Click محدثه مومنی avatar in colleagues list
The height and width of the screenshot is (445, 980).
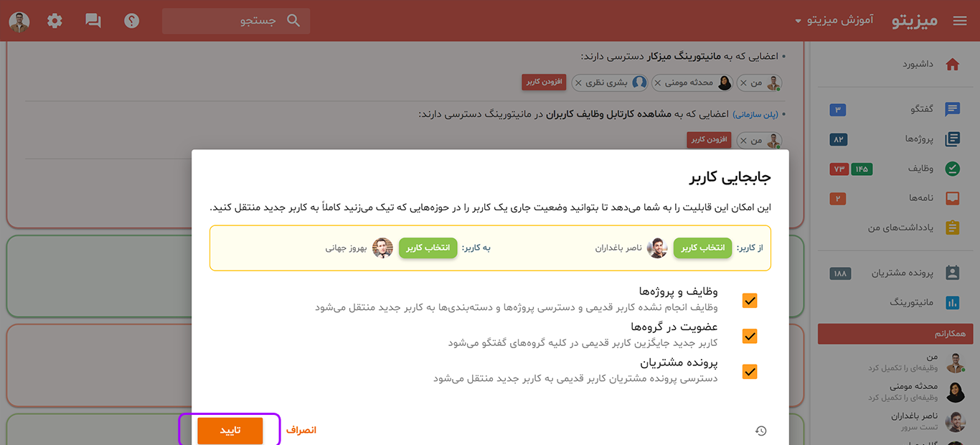pos(955,392)
